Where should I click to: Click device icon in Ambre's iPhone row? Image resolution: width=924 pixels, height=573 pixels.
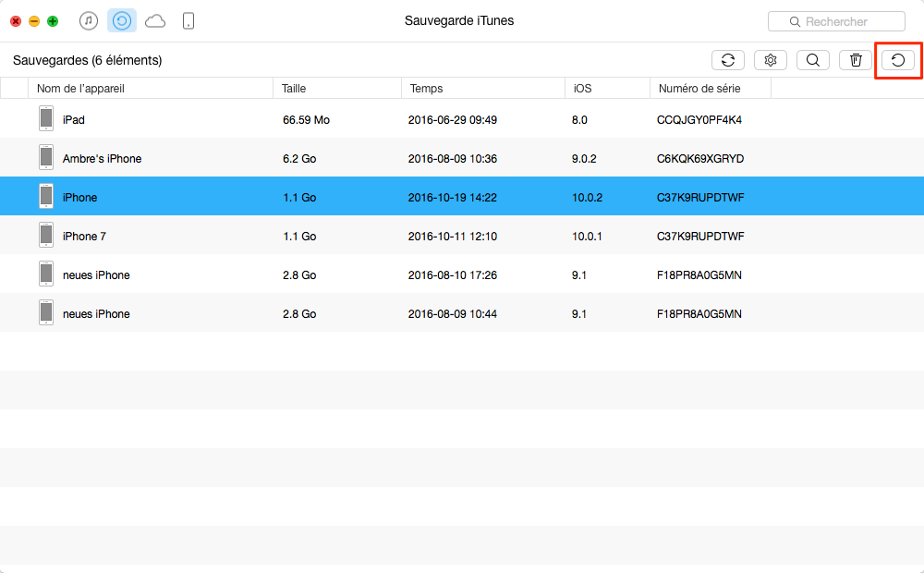46,157
